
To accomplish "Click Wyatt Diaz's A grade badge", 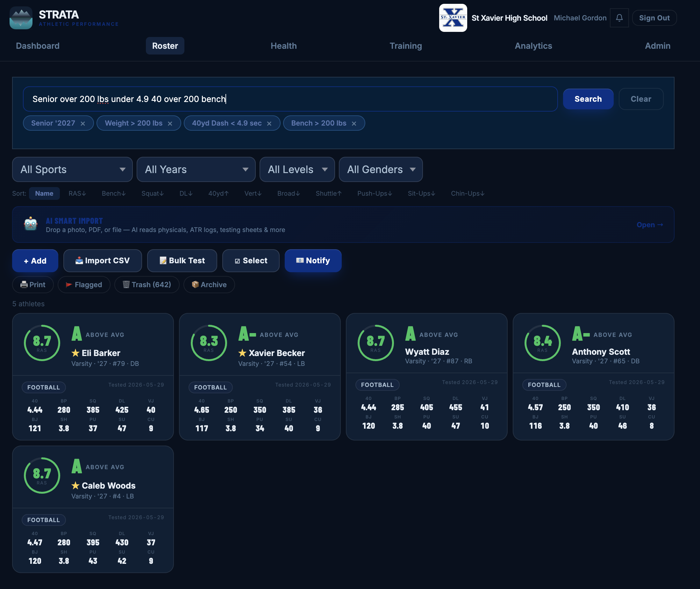I will click(x=411, y=334).
